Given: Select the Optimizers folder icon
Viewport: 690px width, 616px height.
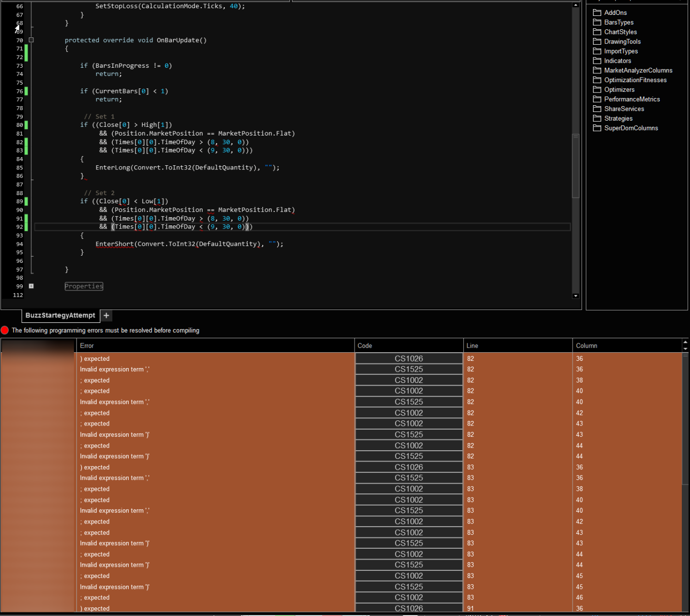Looking at the screenshot, I should pyautogui.click(x=597, y=90).
